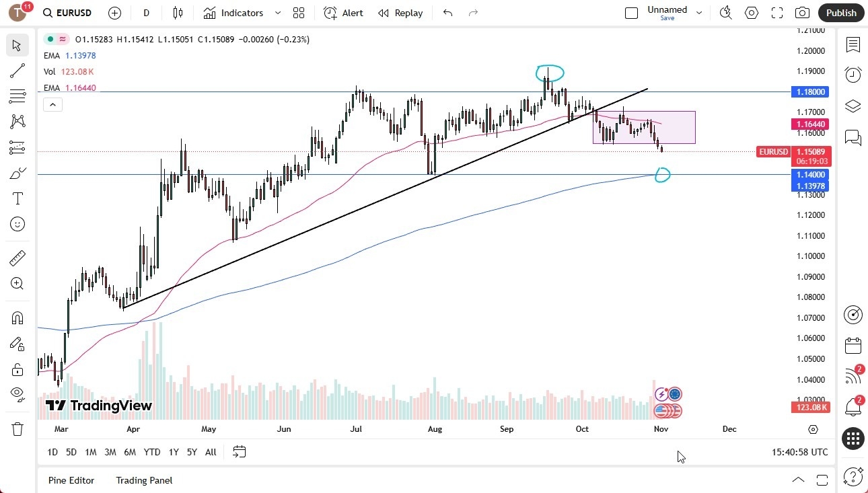Open the economic calendar panel
Viewport: 868px width, 493px height.
[x=853, y=345]
